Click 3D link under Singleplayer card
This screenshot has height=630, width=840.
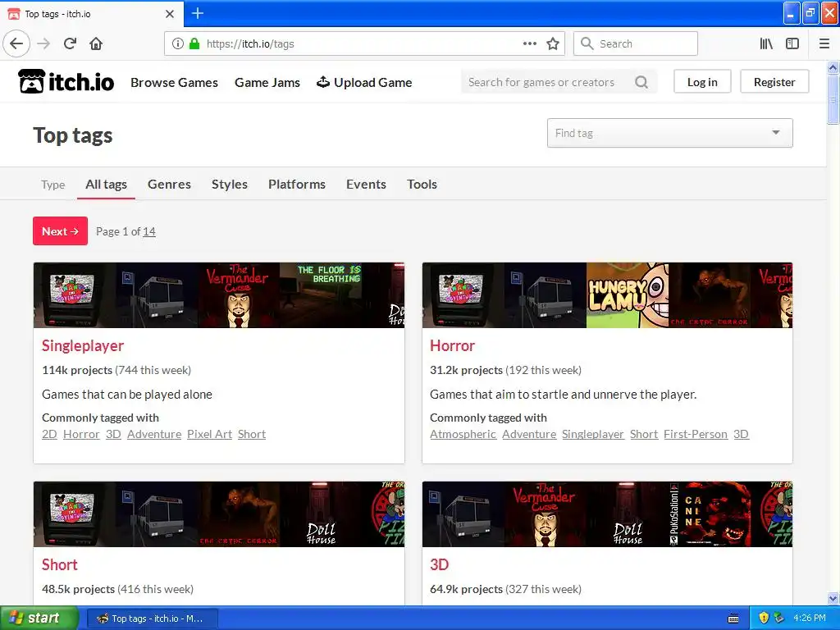(x=113, y=434)
